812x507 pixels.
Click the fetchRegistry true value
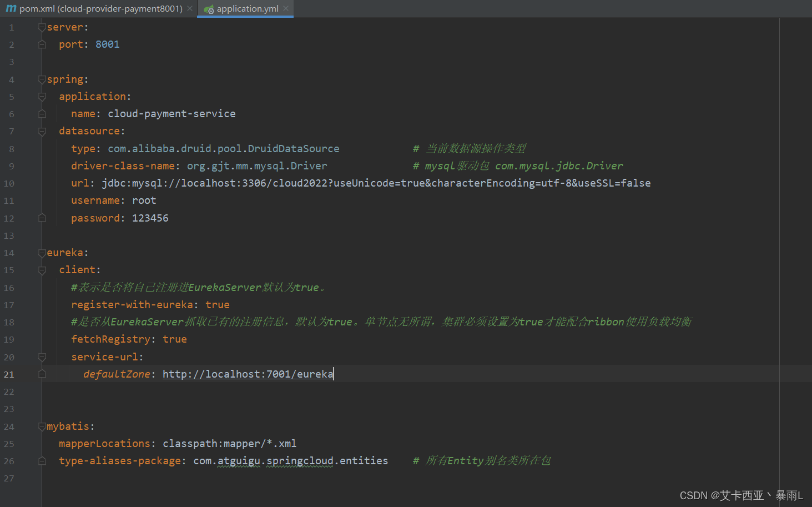174,339
